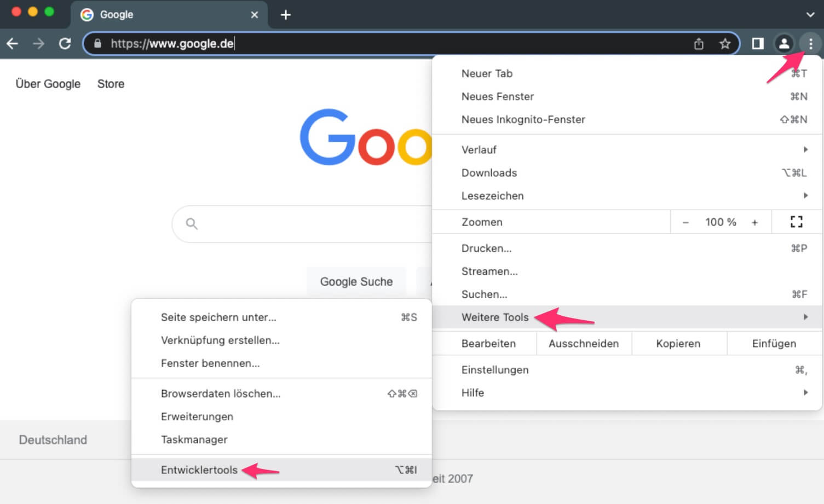The image size is (824, 504).
Task: Open the three-dot Chrome menu
Action: (811, 43)
